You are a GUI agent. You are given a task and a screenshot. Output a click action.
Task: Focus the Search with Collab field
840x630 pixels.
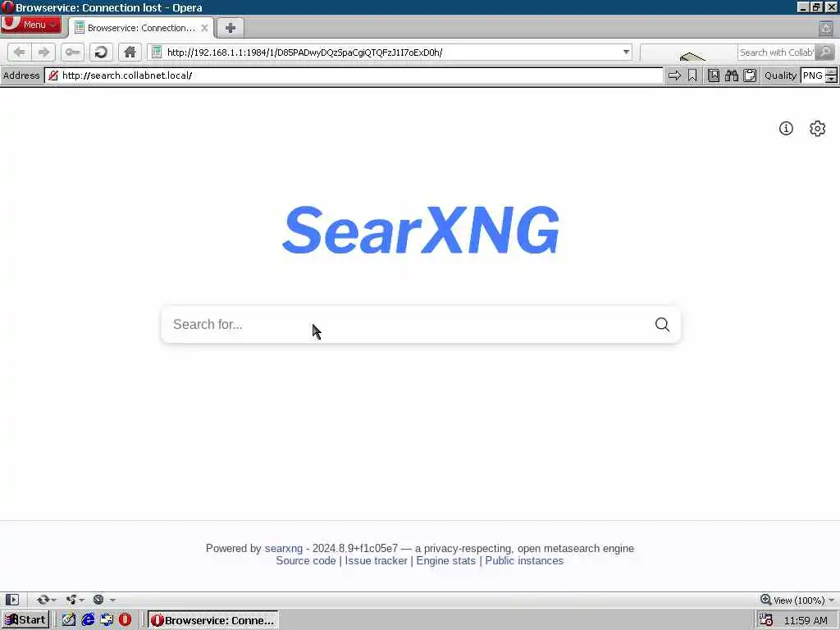click(776, 52)
